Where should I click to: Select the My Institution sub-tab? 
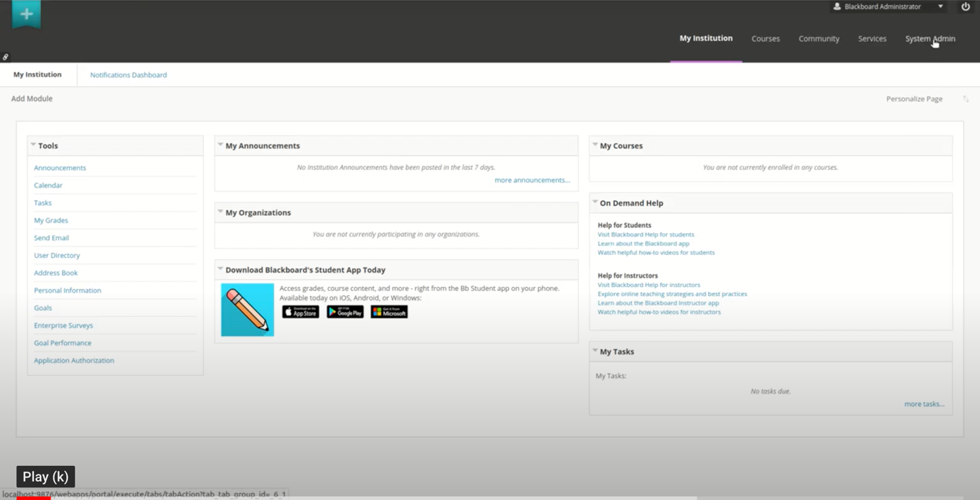(x=38, y=75)
